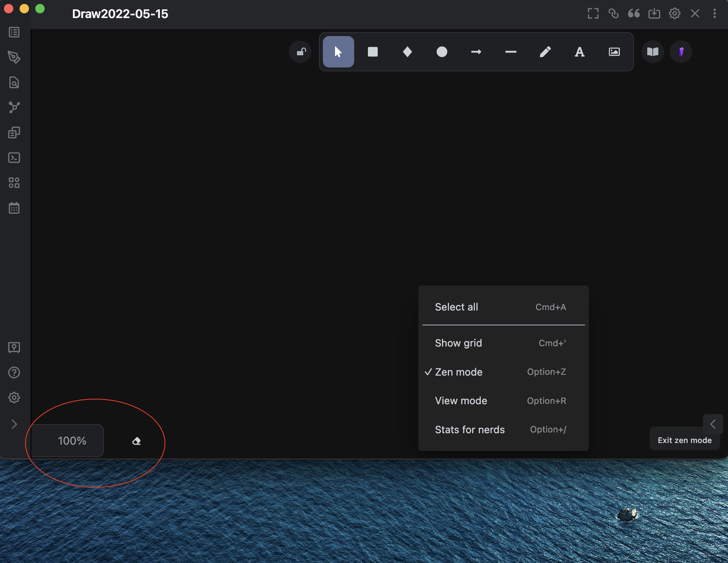Screen dimensions: 728x563
Task: Open the four-squares grid sidebar icon
Action: (14, 183)
